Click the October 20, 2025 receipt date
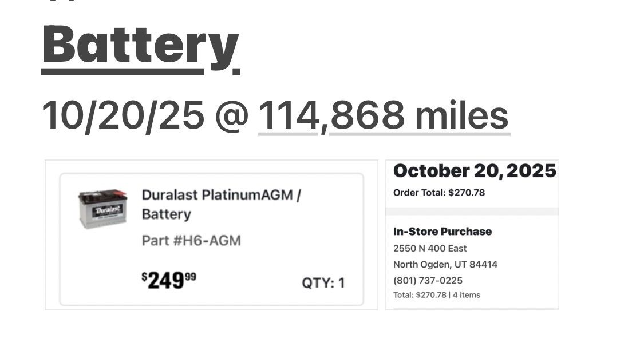Screen dimensions: 644x351 click(x=475, y=170)
